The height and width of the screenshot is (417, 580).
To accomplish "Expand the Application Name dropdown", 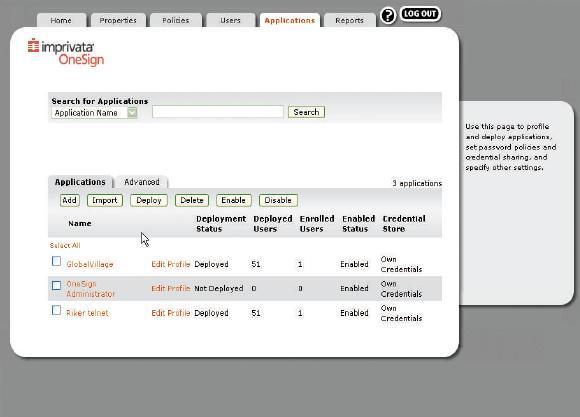I will pos(94,113).
